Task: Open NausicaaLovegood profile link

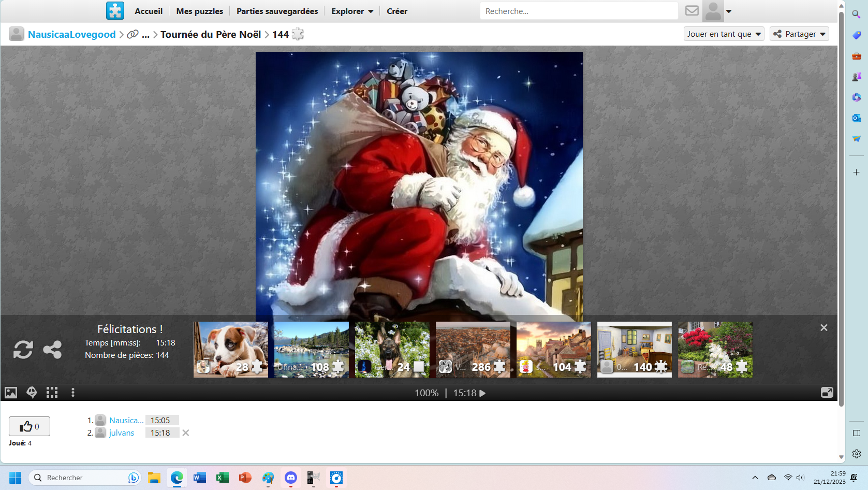Action: [x=72, y=34]
